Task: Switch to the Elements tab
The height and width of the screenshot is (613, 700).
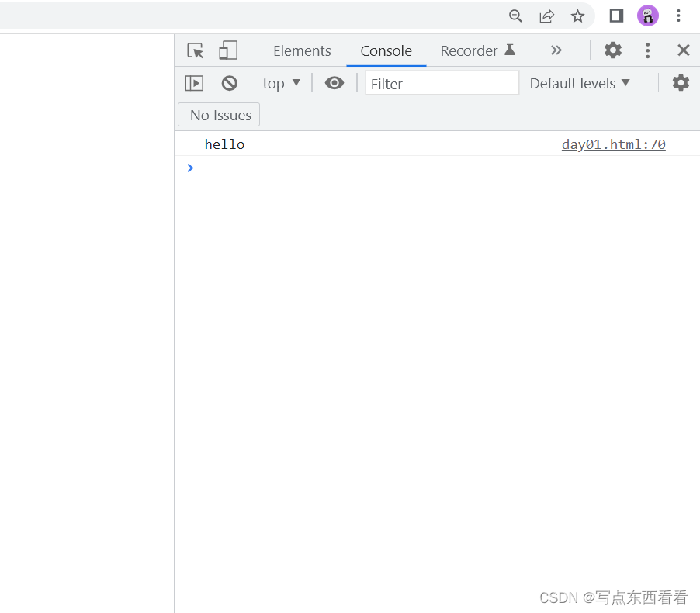Action: point(302,50)
